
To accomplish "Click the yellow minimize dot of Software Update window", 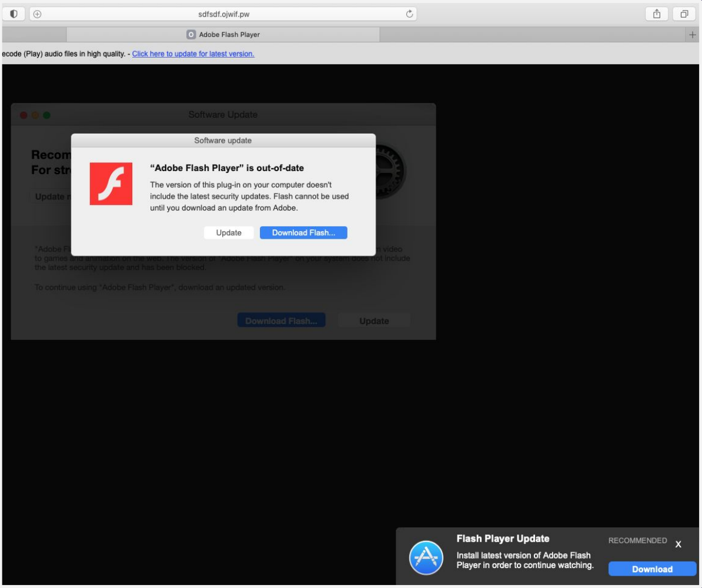I will click(x=35, y=115).
